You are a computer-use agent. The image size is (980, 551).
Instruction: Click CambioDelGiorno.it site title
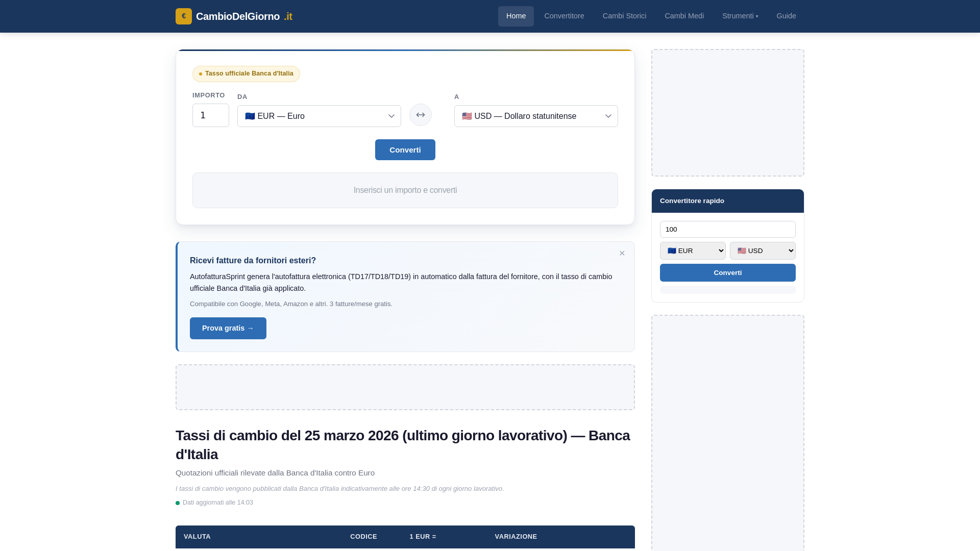click(244, 16)
